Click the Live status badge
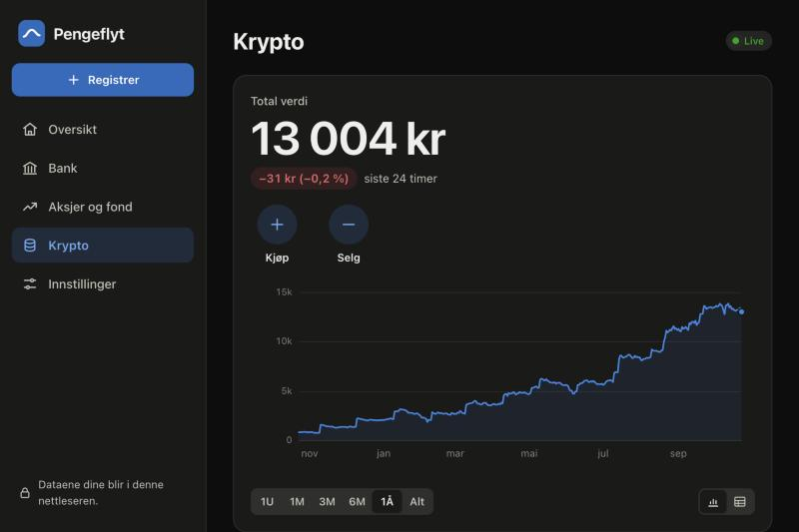Viewport: 799px width, 532px height. point(748,41)
